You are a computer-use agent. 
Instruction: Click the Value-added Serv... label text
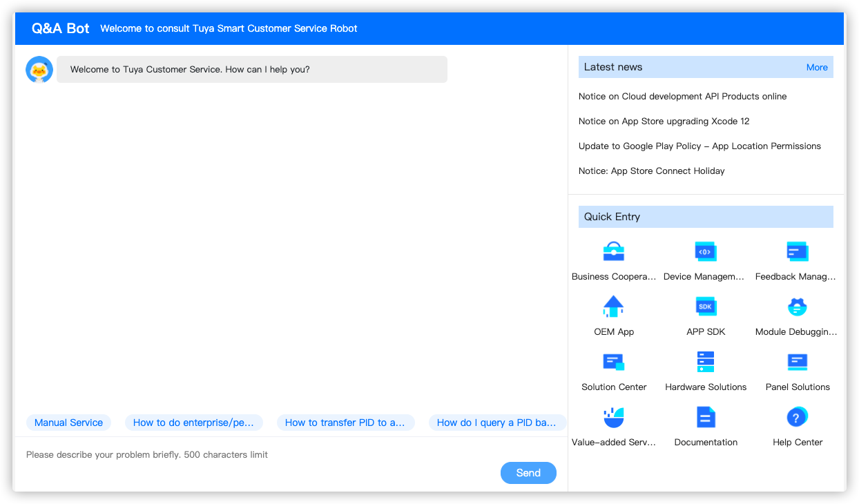(x=613, y=442)
